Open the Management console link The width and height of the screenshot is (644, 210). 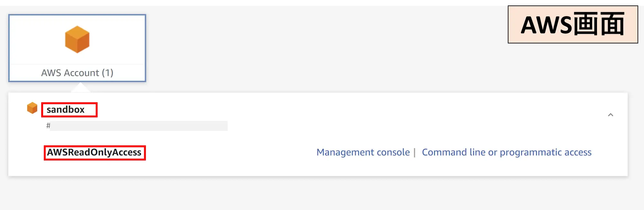click(x=363, y=152)
